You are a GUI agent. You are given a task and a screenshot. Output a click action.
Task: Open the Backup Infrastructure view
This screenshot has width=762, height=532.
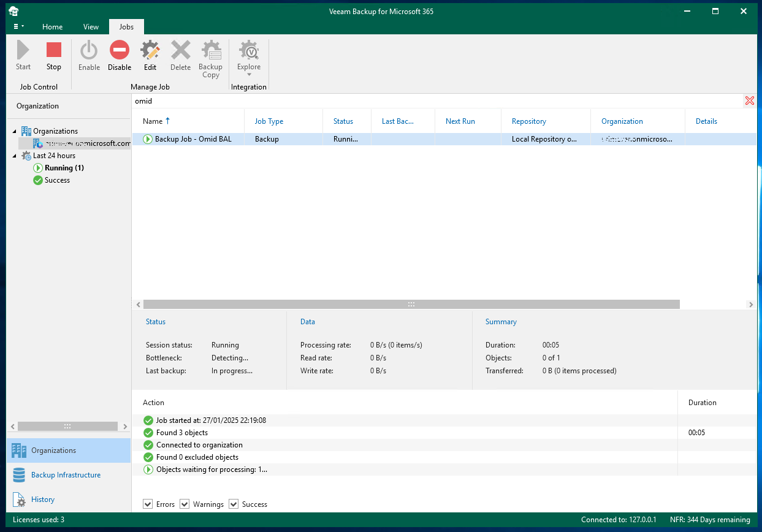[x=69, y=475]
